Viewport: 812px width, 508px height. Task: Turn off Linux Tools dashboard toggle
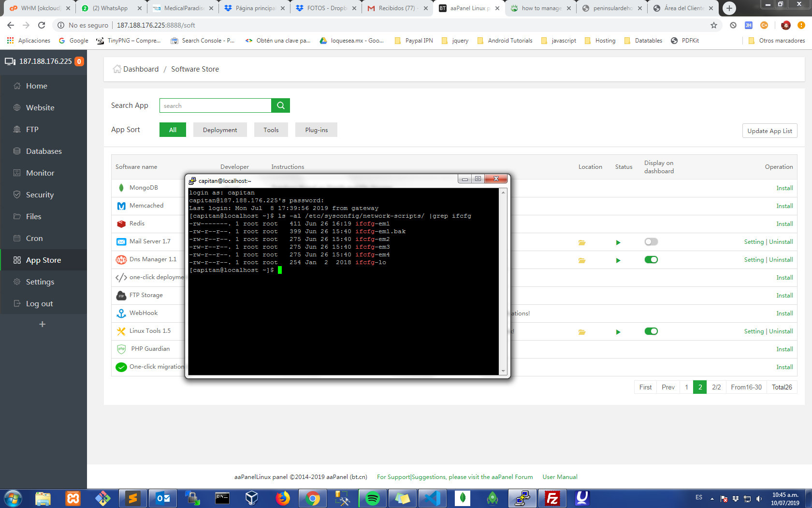point(651,331)
